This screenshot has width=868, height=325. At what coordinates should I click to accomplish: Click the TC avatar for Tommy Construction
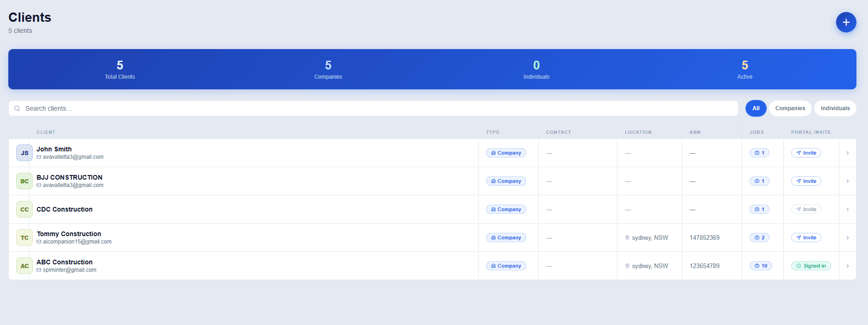[x=25, y=237]
